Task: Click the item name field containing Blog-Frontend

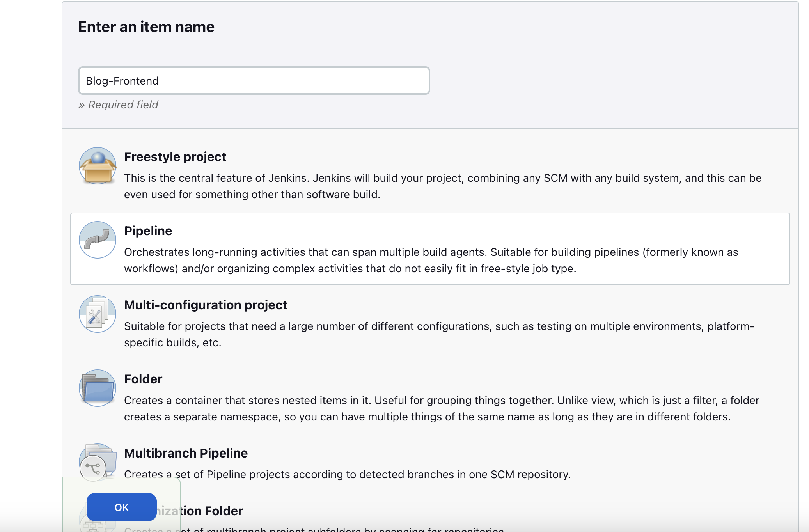Action: pos(254,81)
